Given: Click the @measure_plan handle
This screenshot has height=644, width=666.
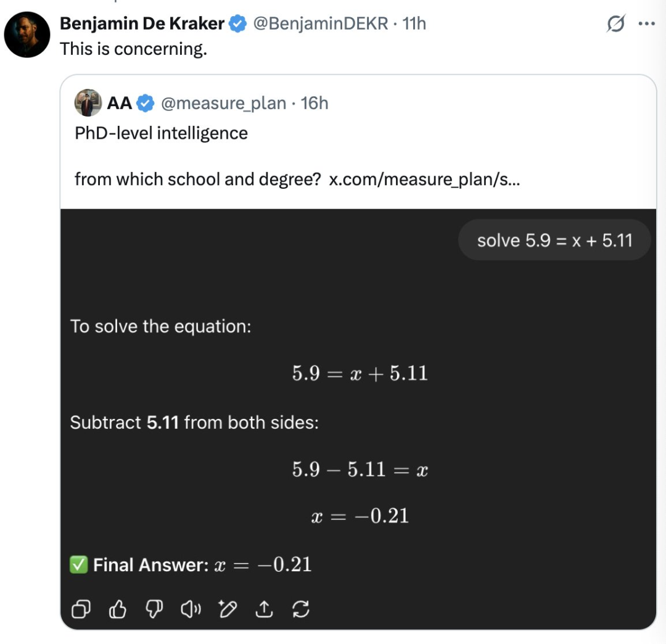Looking at the screenshot, I should point(223,103).
